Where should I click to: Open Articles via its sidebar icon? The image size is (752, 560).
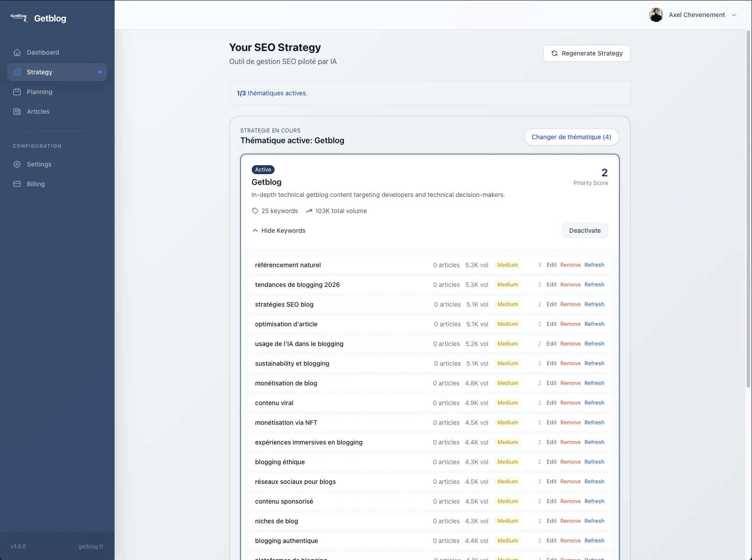(17, 111)
